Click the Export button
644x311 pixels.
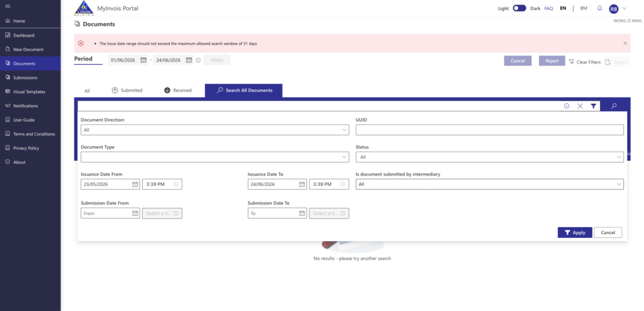pyautogui.click(x=617, y=62)
